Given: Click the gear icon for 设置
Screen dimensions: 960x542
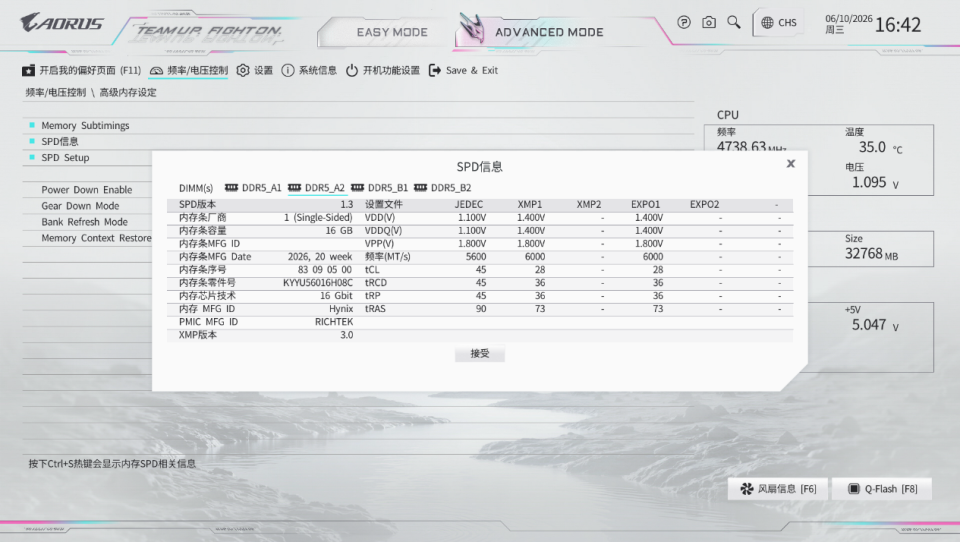Looking at the screenshot, I should 243,70.
